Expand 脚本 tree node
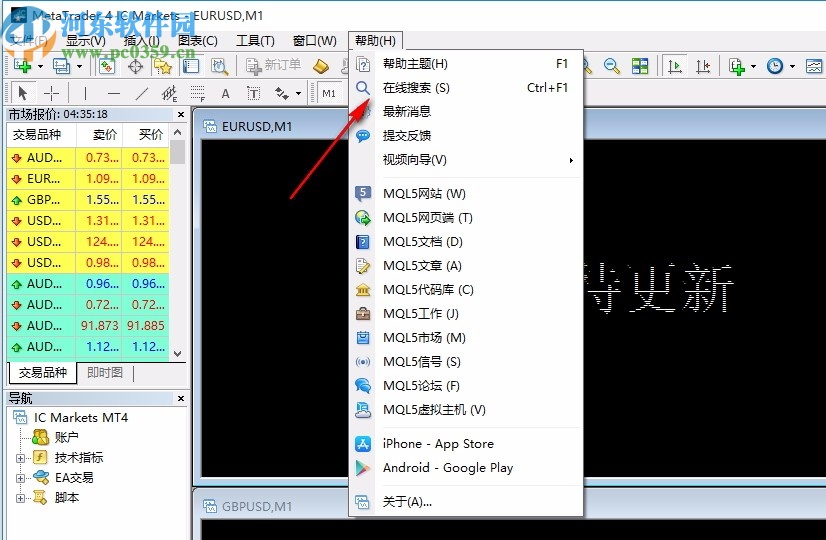826x540 pixels. point(20,498)
